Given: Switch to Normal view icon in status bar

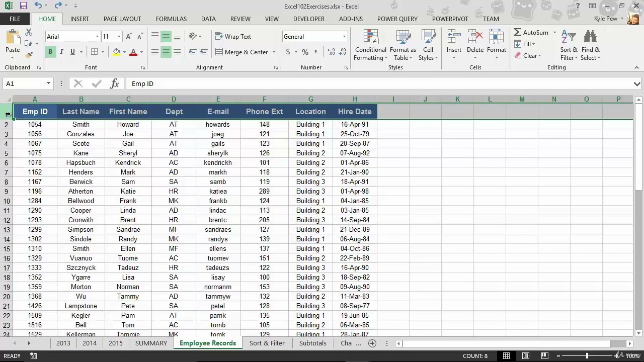Looking at the screenshot, I should click(507, 356).
